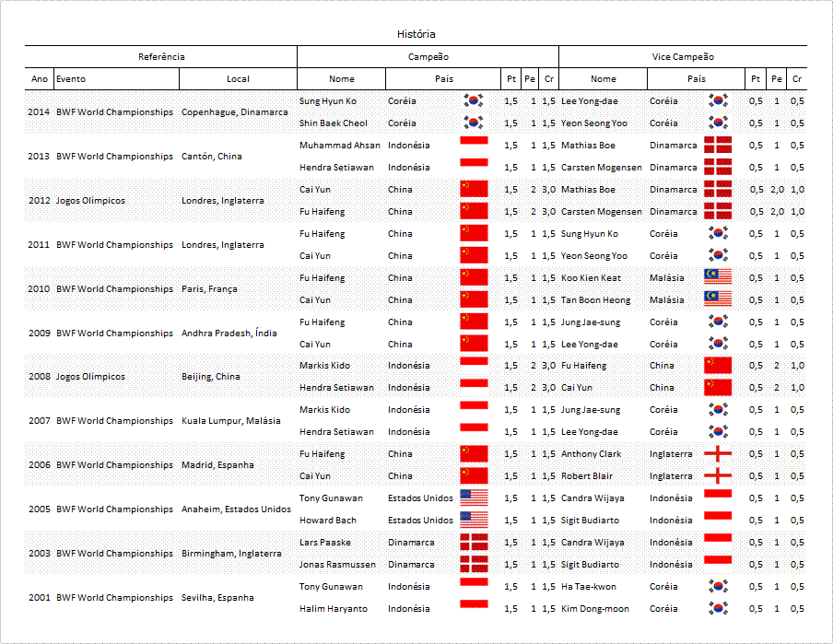Click the Local column header

click(x=238, y=78)
